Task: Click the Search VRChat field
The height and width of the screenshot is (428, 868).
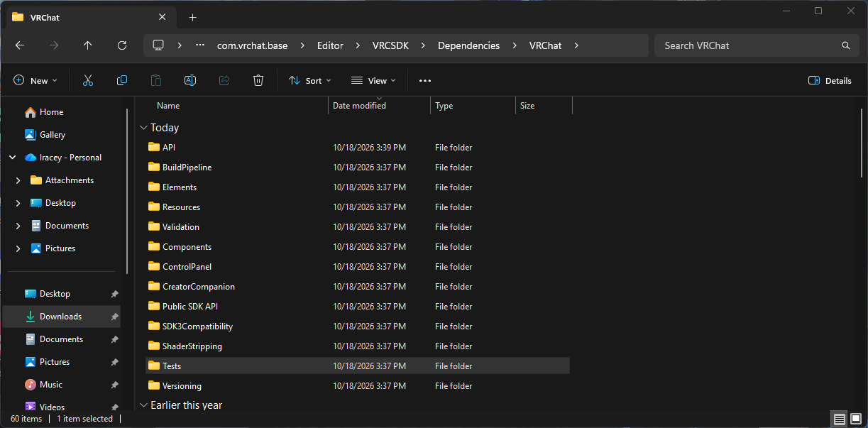Action: point(757,45)
